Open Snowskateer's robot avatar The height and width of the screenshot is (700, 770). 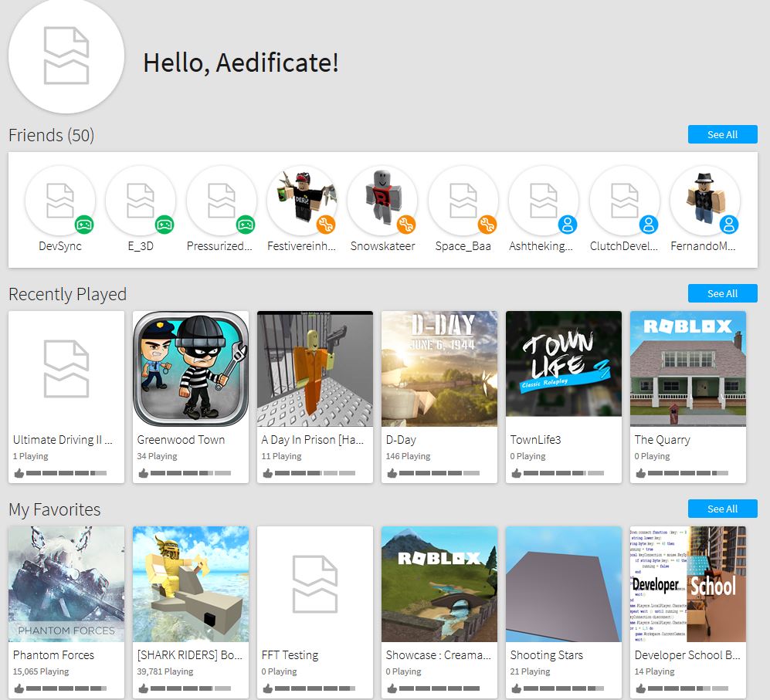pyautogui.click(x=382, y=201)
